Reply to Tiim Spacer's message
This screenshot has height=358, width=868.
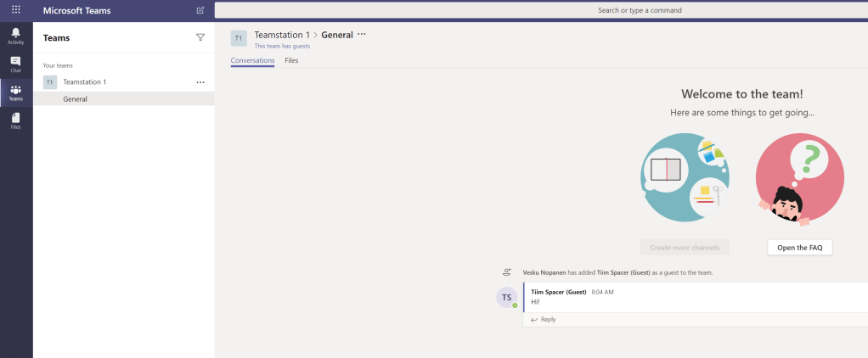pyautogui.click(x=544, y=320)
